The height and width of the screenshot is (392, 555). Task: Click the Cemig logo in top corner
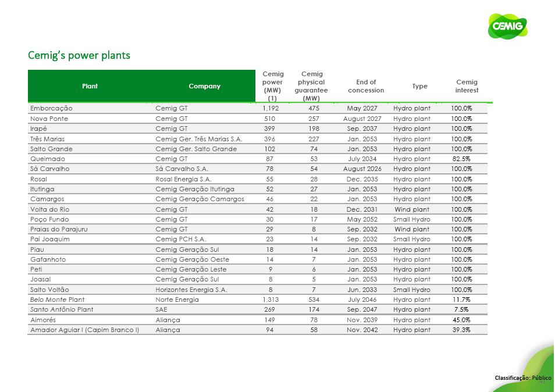[x=508, y=27]
